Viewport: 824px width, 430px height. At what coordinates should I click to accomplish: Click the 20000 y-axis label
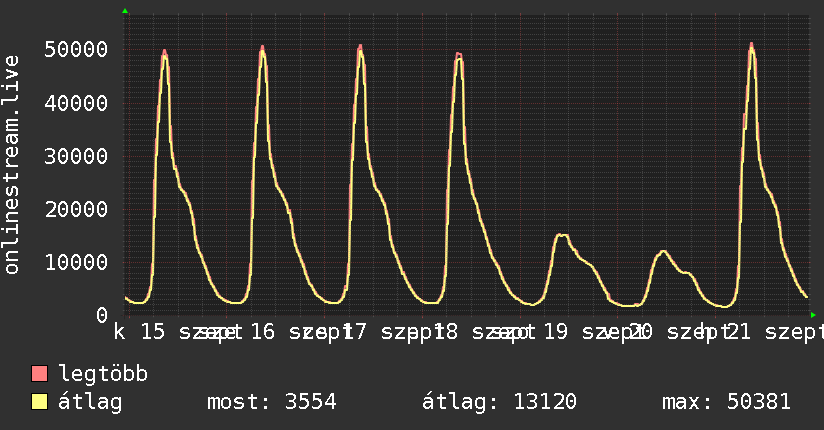pyautogui.click(x=76, y=209)
